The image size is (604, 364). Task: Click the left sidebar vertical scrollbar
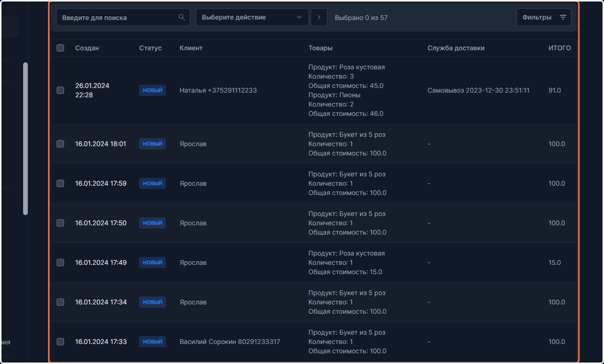click(25, 138)
